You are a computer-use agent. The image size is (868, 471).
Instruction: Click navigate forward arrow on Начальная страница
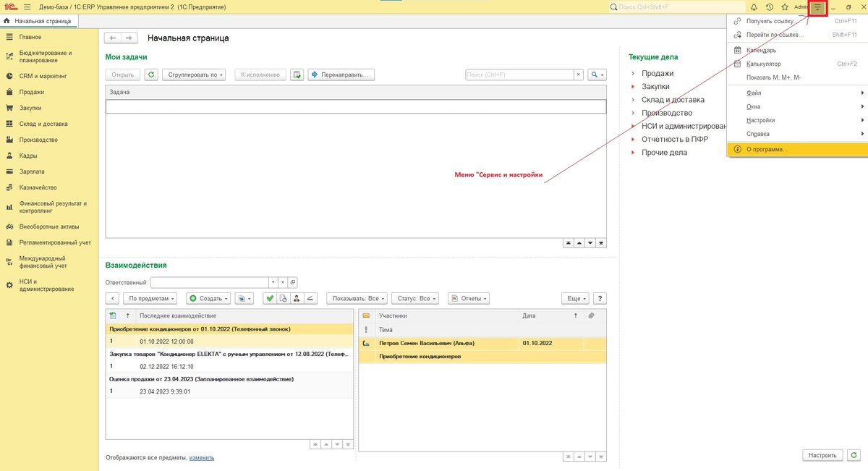pos(129,38)
